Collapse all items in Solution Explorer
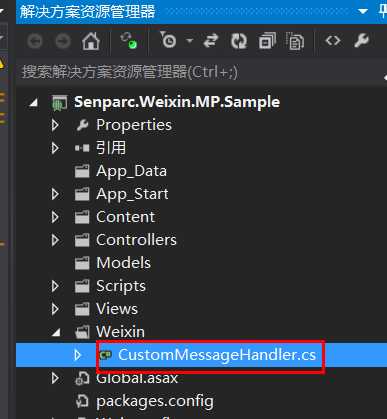Image resolution: width=387 pixels, height=419 pixels. (x=267, y=41)
